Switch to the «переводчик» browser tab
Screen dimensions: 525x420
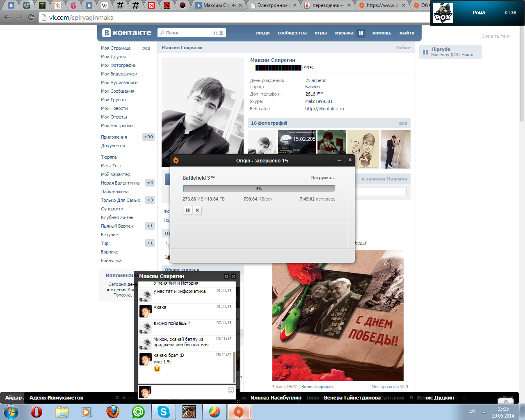(328, 5)
